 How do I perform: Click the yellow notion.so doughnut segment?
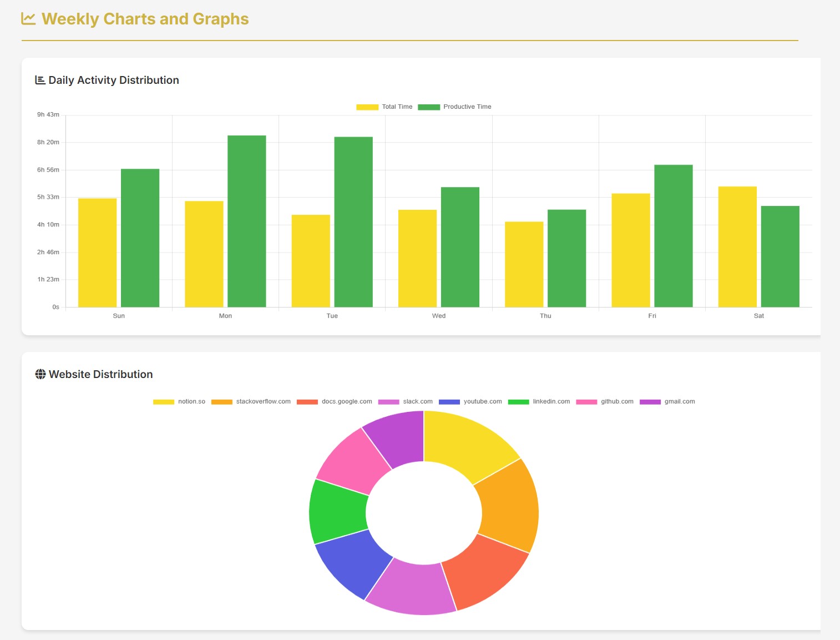coord(465,442)
